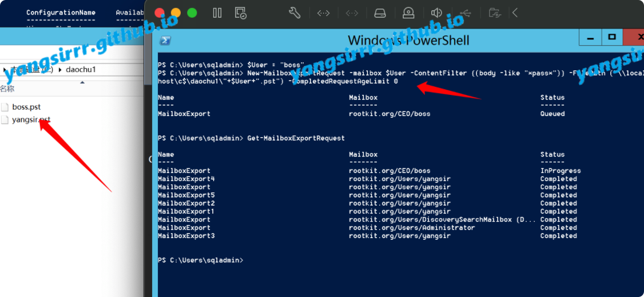Click the MailboxExport3 row name
This screenshot has width=644, height=297.
pyautogui.click(x=186, y=236)
